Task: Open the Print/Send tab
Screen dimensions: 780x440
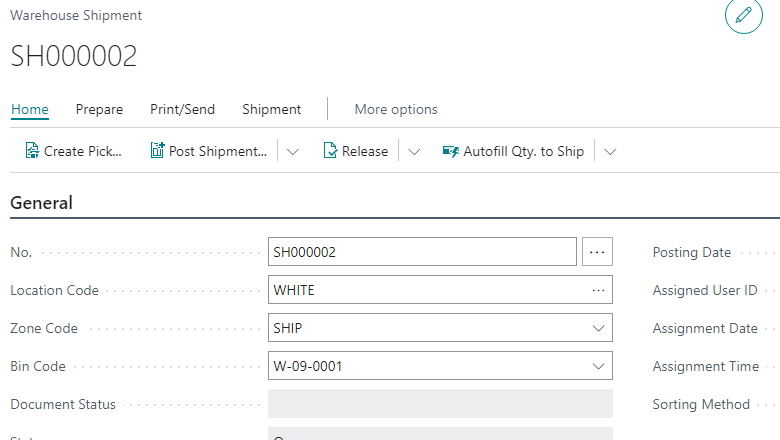Action: coord(183,109)
